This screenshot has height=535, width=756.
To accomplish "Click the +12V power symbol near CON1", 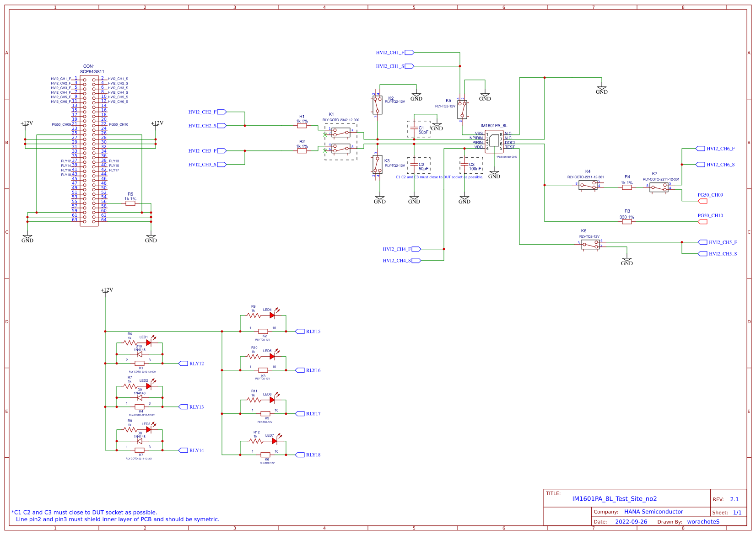I will point(25,125).
